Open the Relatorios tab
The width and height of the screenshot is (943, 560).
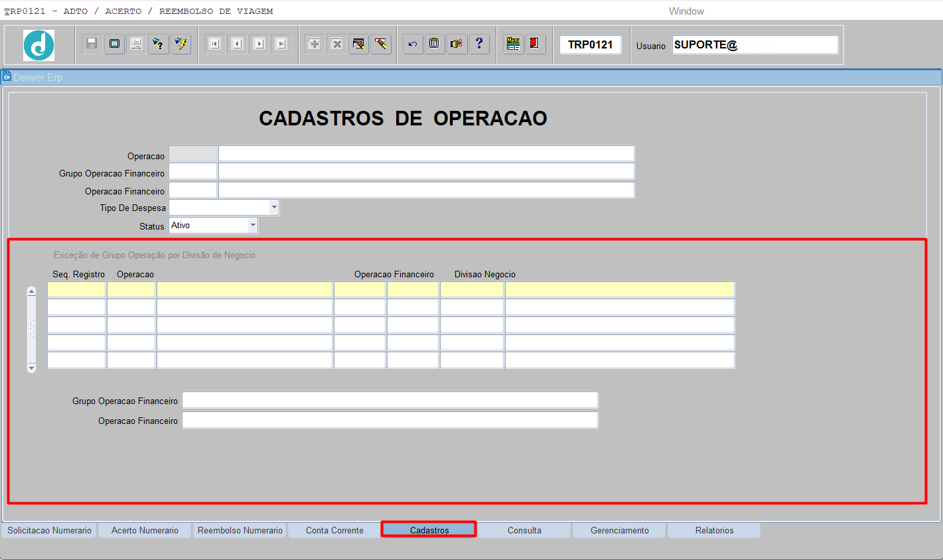pyautogui.click(x=714, y=530)
